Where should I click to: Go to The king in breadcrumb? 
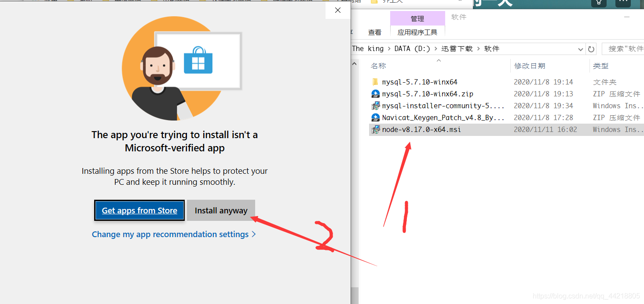coord(368,48)
